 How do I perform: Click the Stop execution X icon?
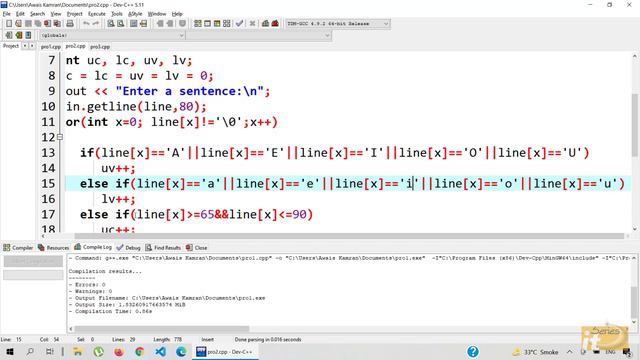(x=253, y=24)
